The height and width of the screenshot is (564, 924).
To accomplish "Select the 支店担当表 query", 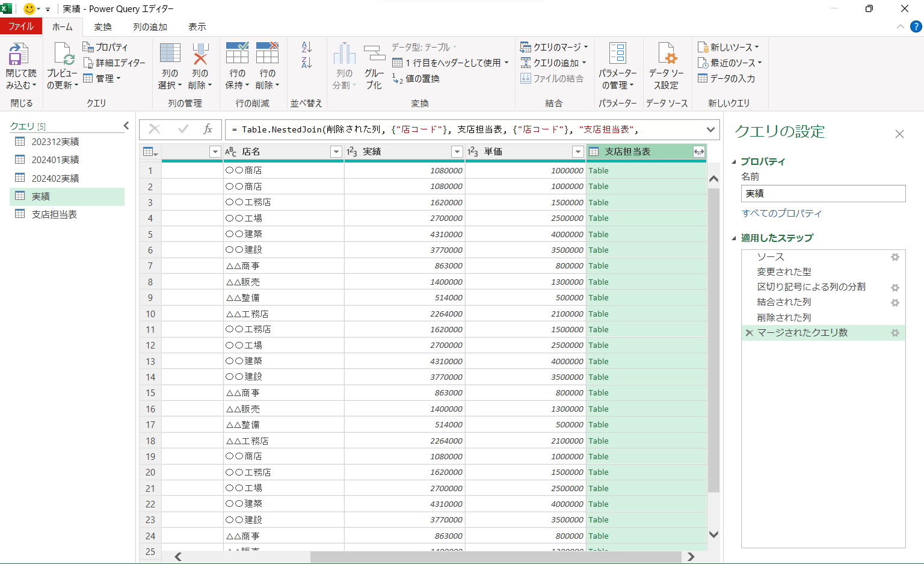I will (67, 214).
